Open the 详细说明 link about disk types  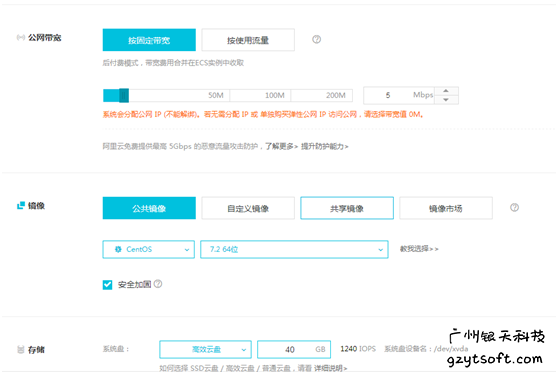pos(331,368)
